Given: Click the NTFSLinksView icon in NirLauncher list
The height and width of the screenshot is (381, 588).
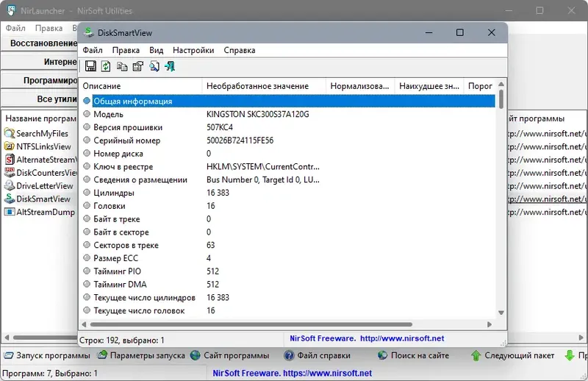Looking at the screenshot, I should tap(10, 146).
